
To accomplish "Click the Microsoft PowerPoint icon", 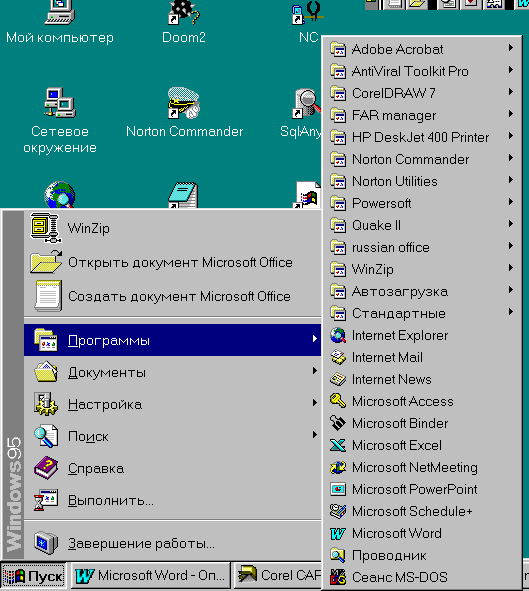I will (338, 489).
